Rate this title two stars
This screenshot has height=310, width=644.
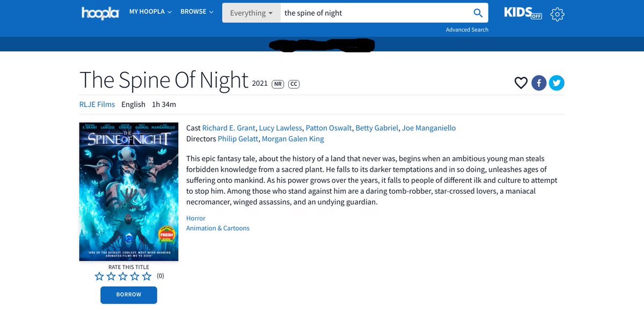(x=111, y=276)
